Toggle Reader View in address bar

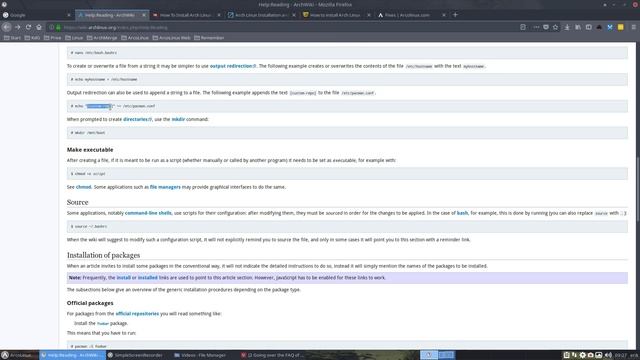pos(523,27)
